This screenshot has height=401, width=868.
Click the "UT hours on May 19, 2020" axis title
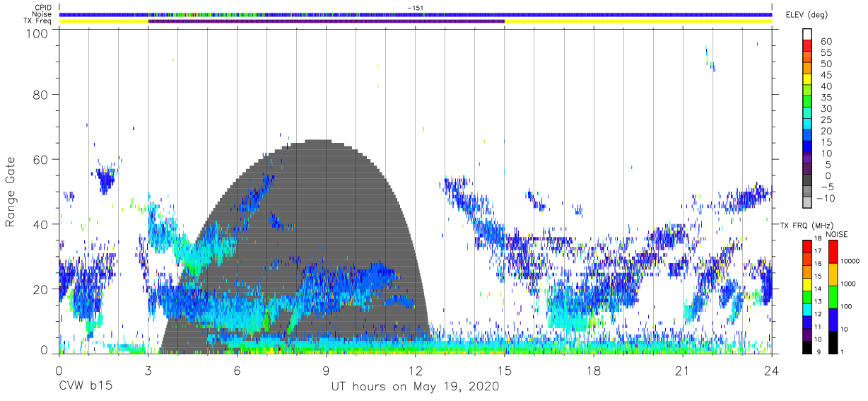[415, 387]
